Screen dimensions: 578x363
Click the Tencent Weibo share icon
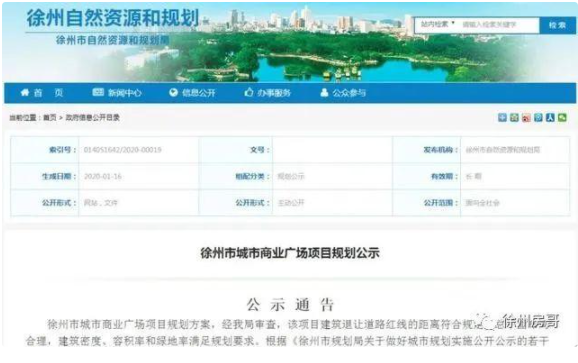[538, 118]
